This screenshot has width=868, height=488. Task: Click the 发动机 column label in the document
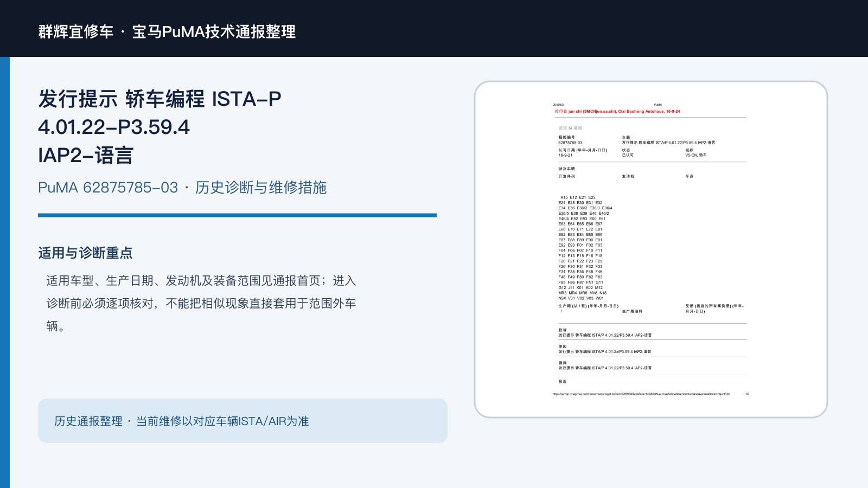628,176
